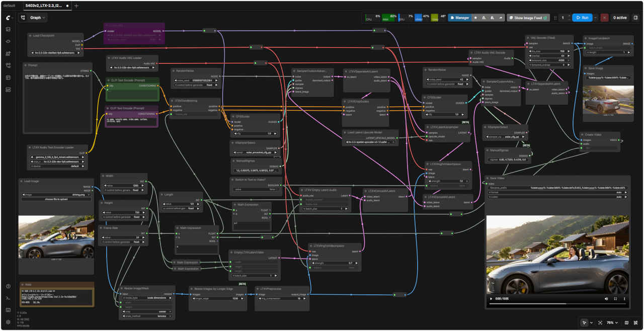Open the Save Video format auto selector
The height and width of the screenshot is (331, 644).
pyautogui.click(x=557, y=192)
